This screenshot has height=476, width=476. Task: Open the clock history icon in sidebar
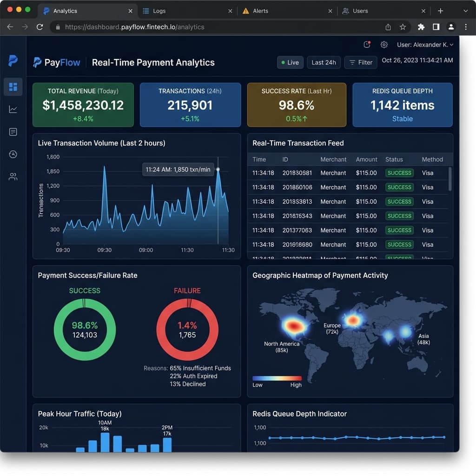(13, 154)
